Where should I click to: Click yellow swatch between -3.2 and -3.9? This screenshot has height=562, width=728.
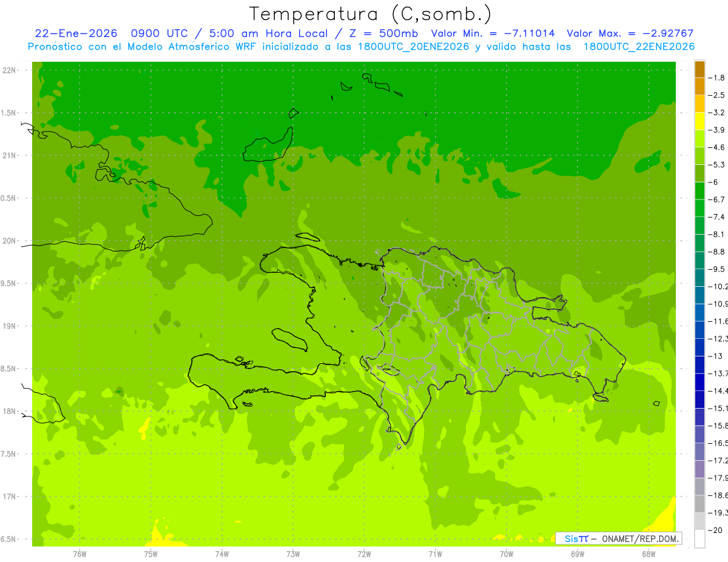(x=700, y=121)
